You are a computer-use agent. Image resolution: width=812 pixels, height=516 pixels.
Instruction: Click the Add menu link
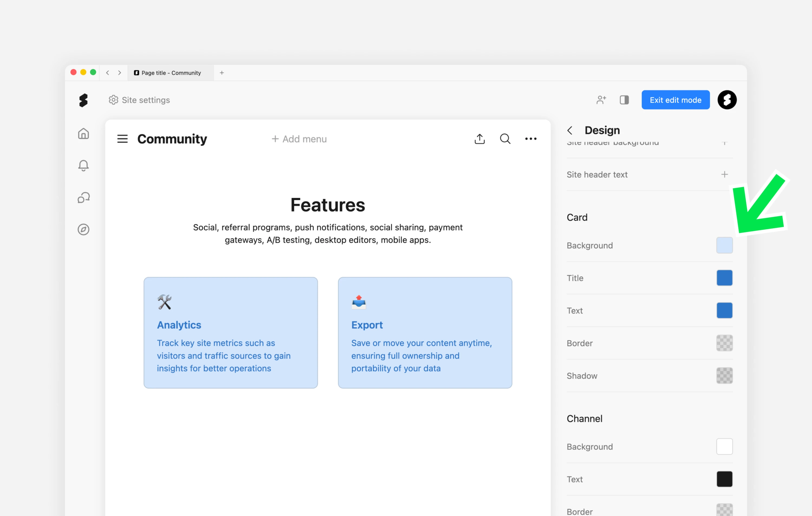299,139
